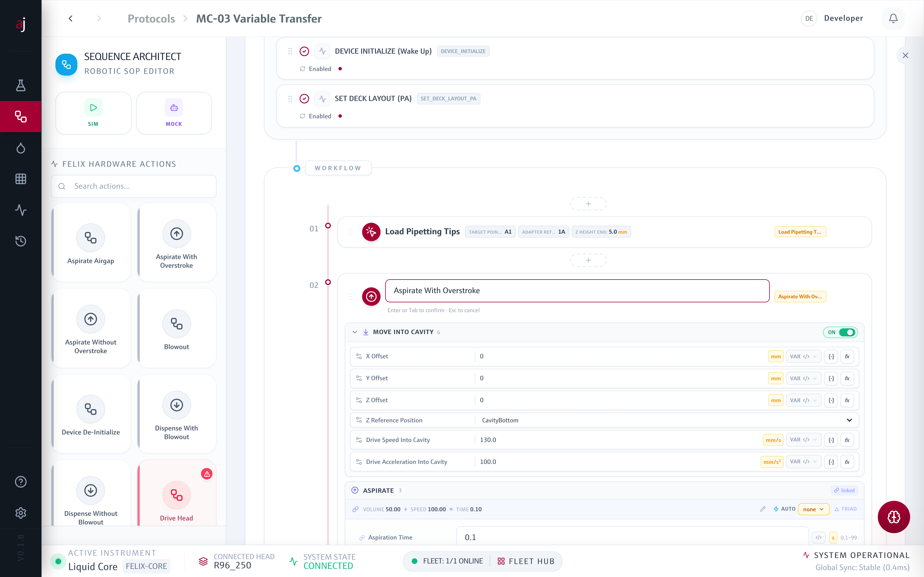This screenshot has width=924, height=577.
Task: Click the Search actions field
Action: click(134, 186)
